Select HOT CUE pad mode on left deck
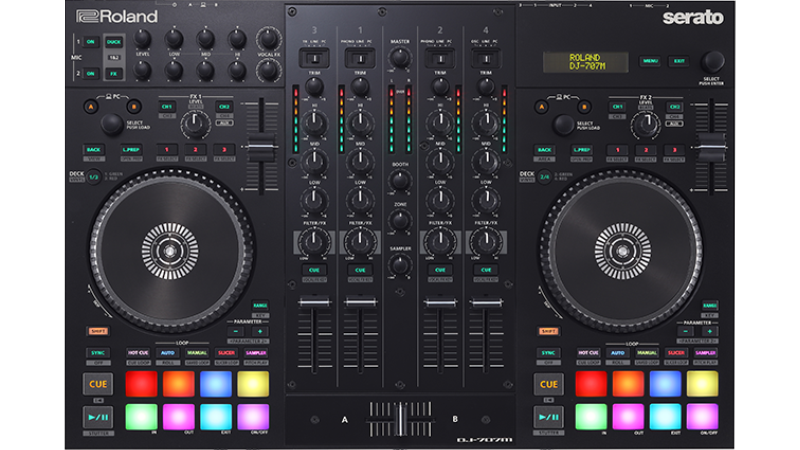Viewport: 800px width, 450px height. tap(140, 353)
